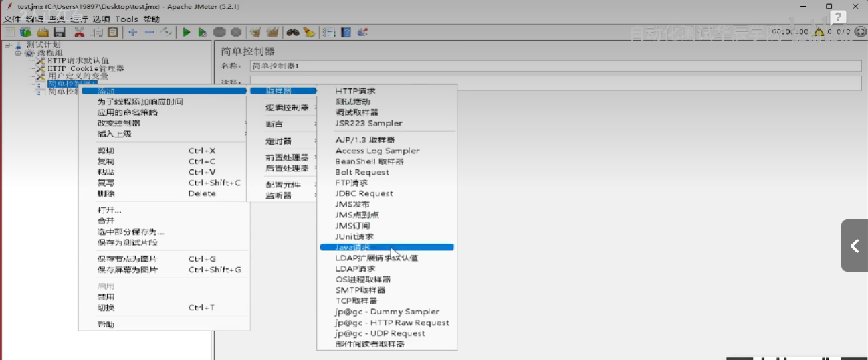Click the Copy toolbar icon

tap(97, 32)
